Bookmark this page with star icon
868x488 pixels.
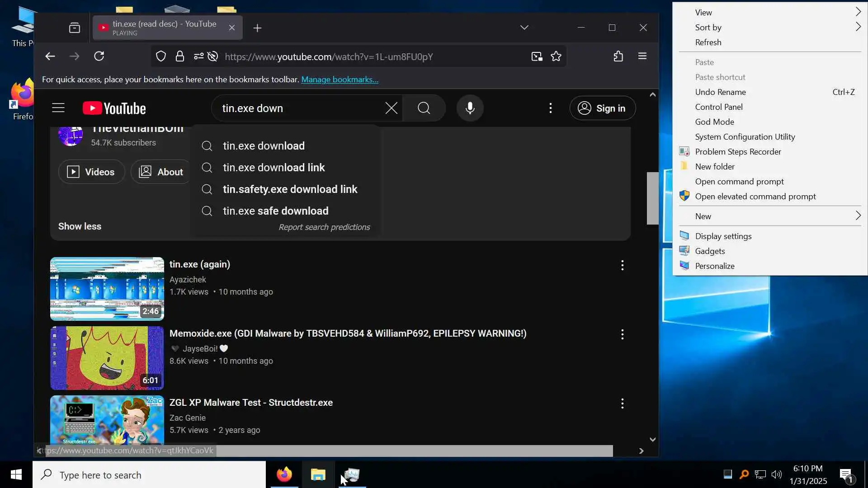[x=556, y=56]
